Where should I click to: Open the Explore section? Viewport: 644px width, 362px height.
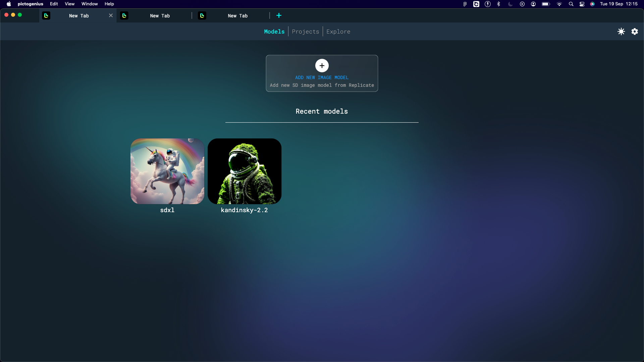338,32
